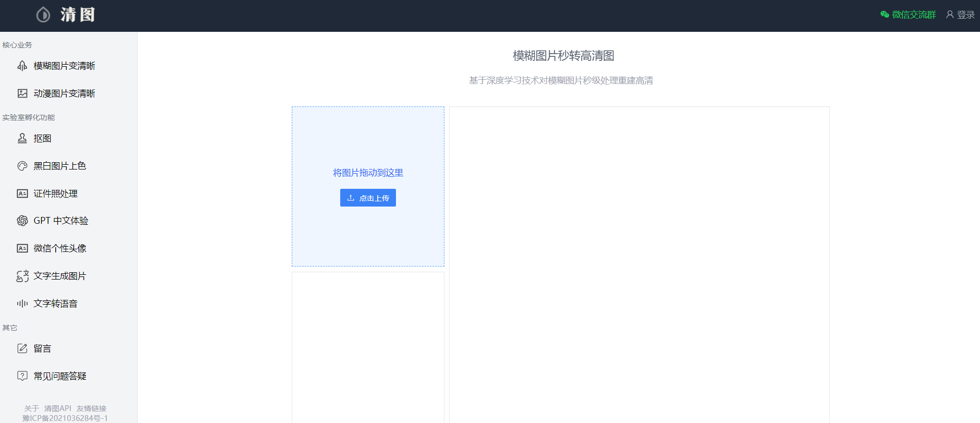980x423 pixels.
Task: Click the 将图片拖动到这里 text
Action: (368, 173)
